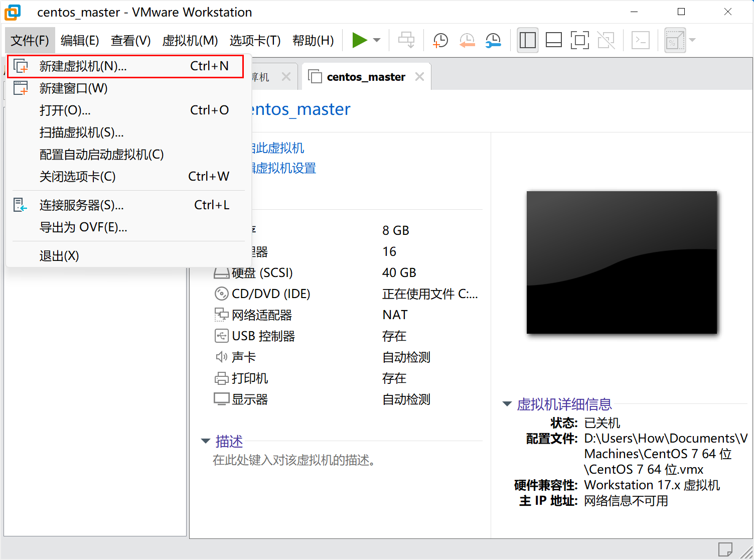
Task: Revert to snapshot using the orange arrow icon
Action: (x=467, y=40)
